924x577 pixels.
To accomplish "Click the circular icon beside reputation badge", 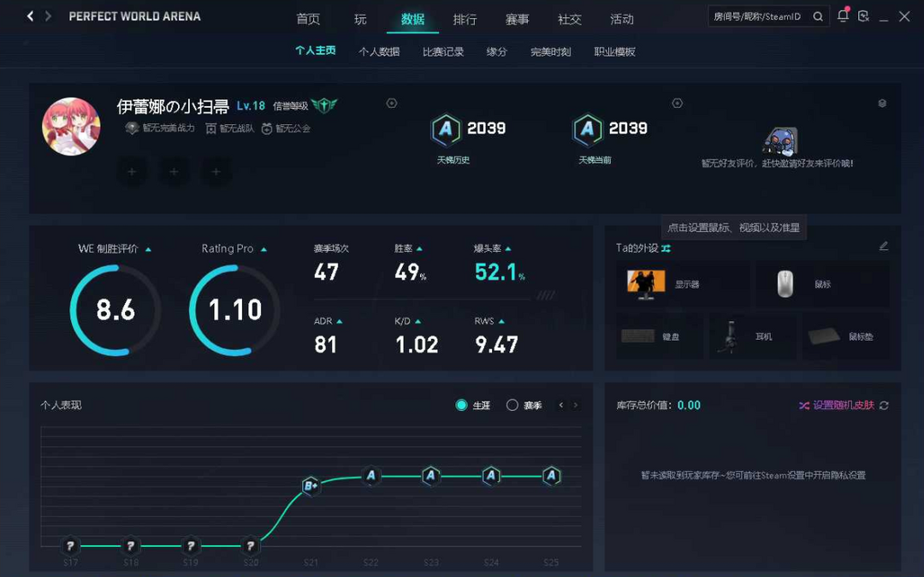I will pos(391,103).
